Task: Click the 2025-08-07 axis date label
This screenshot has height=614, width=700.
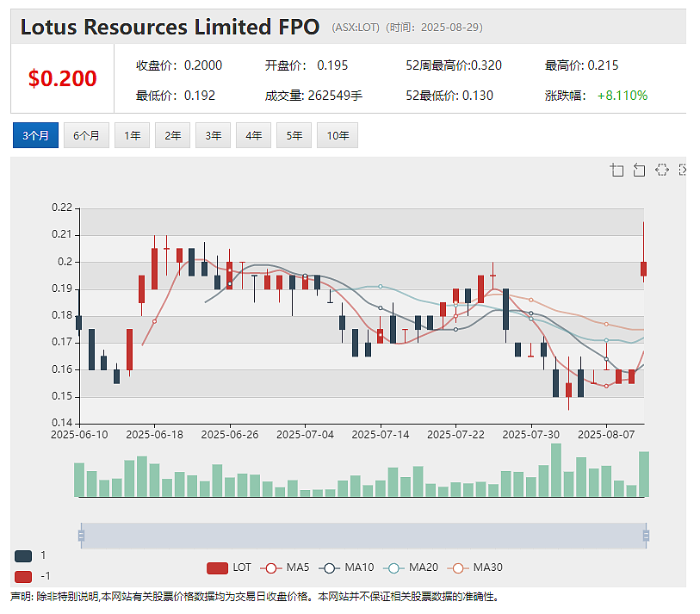Action: (x=606, y=435)
